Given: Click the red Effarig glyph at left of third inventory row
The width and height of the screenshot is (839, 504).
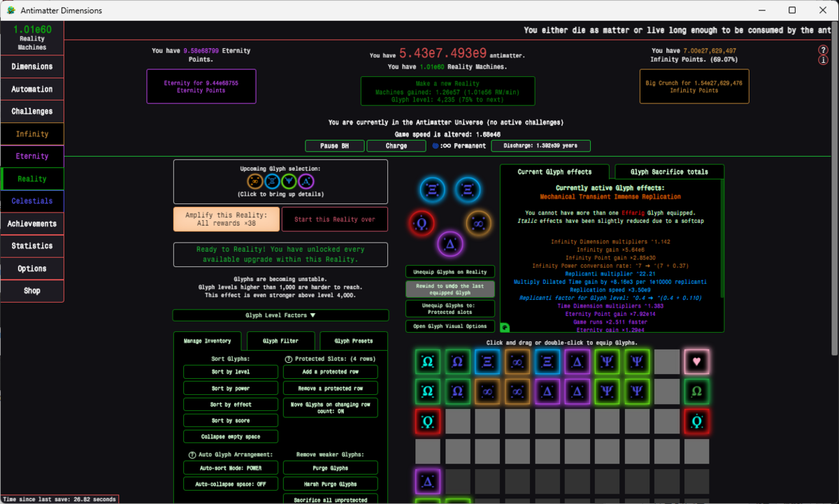Looking at the screenshot, I should tap(427, 422).
